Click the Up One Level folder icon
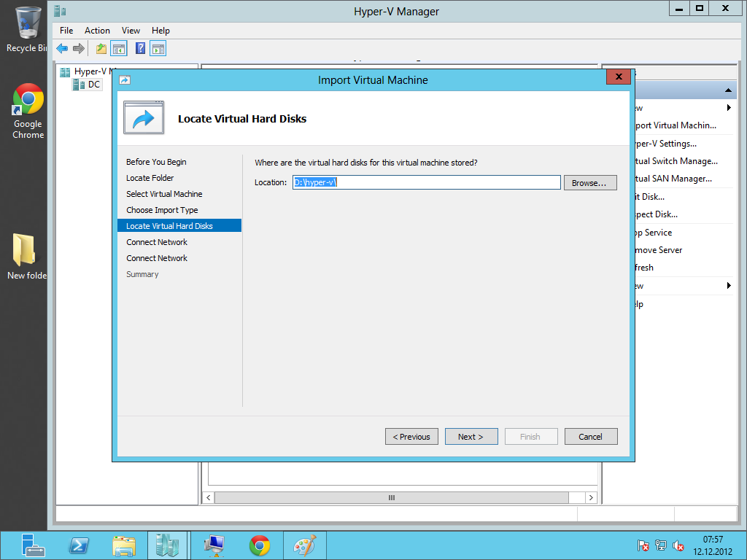Image resolution: width=747 pixels, height=560 pixels. [101, 49]
